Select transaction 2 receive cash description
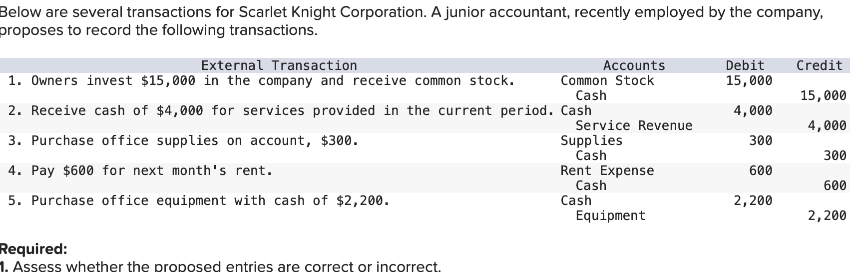Image resolution: width=868 pixels, height=272 pixels. tap(281, 110)
